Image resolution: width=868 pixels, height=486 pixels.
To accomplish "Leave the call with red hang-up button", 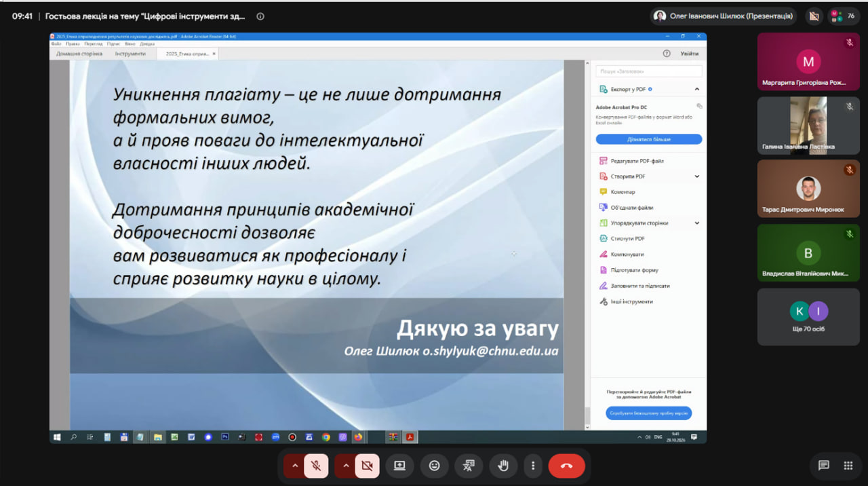I will [x=567, y=466].
